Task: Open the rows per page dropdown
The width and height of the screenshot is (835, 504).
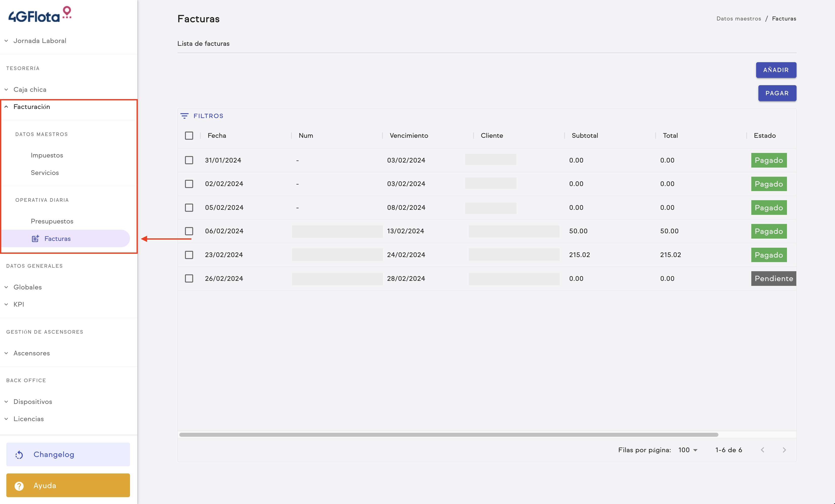Action: [688, 450]
